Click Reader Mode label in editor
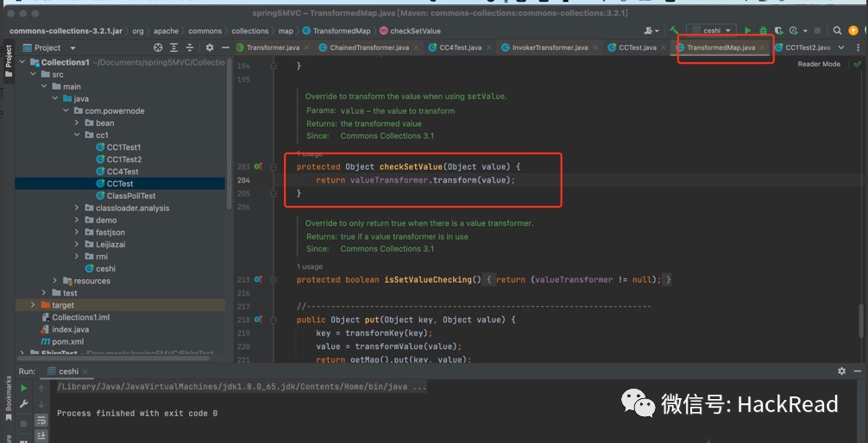The image size is (868, 443). point(819,64)
